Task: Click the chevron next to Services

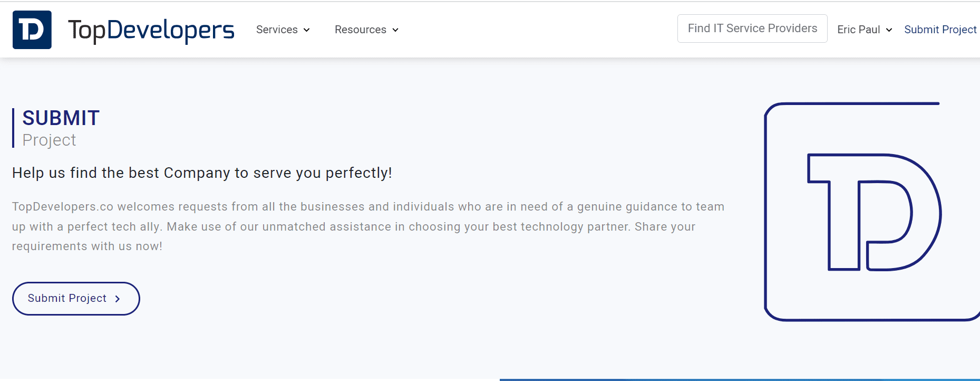Action: (307, 30)
